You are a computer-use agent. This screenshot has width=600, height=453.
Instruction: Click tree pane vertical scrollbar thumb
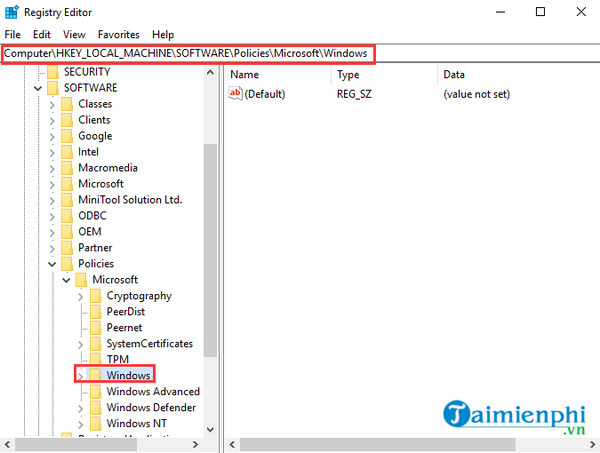(210, 251)
